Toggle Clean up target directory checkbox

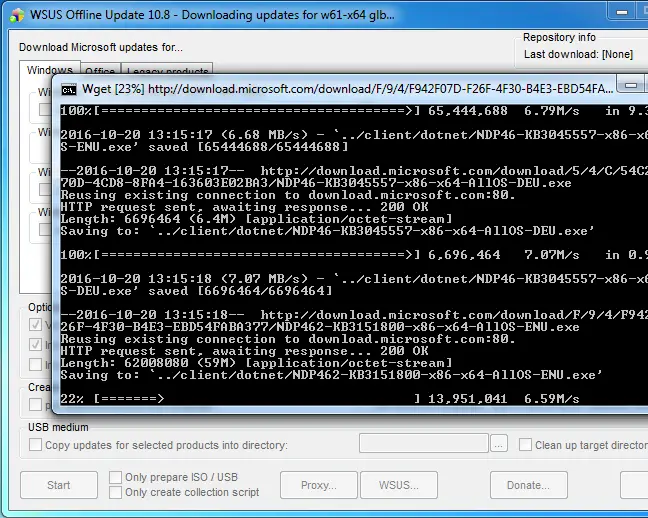coord(525,445)
